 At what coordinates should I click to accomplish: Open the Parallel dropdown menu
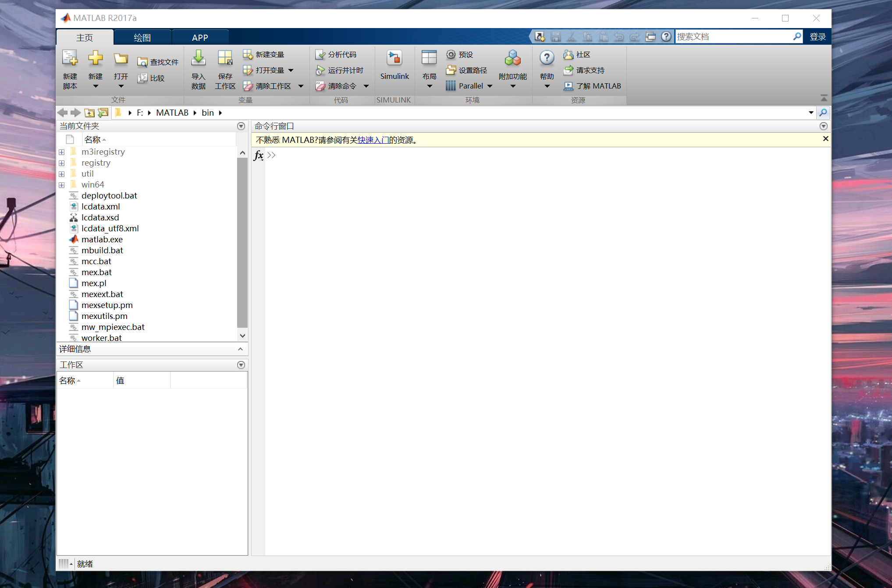pos(490,86)
